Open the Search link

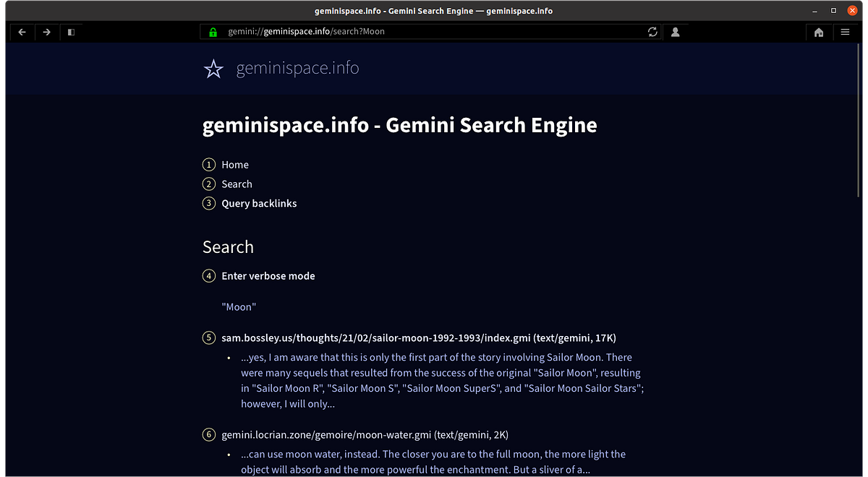click(237, 184)
